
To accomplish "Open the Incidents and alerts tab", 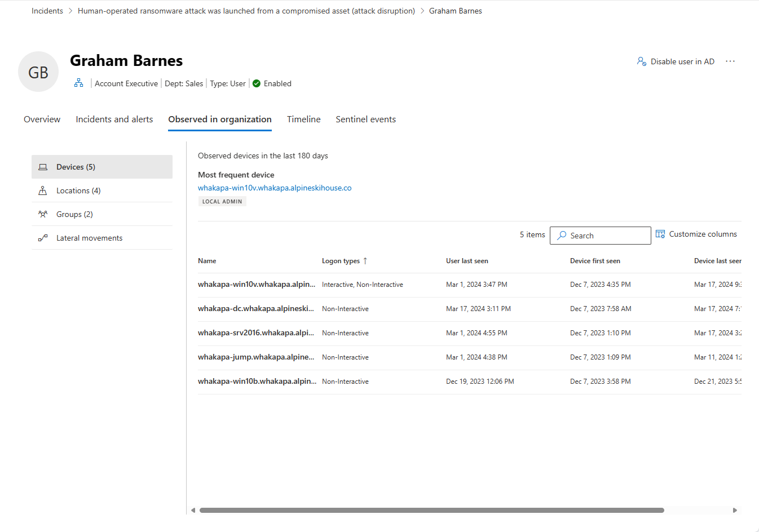I will pyautogui.click(x=114, y=119).
